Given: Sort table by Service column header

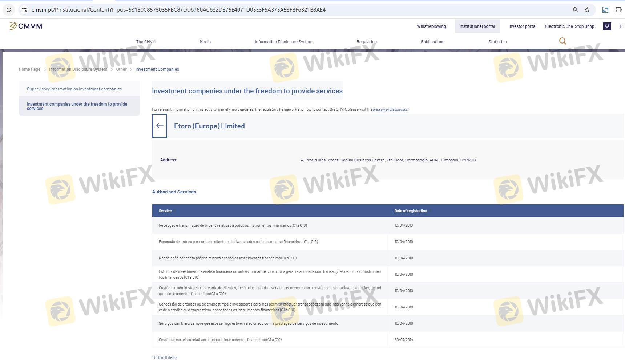Looking at the screenshot, I should [x=165, y=211].
